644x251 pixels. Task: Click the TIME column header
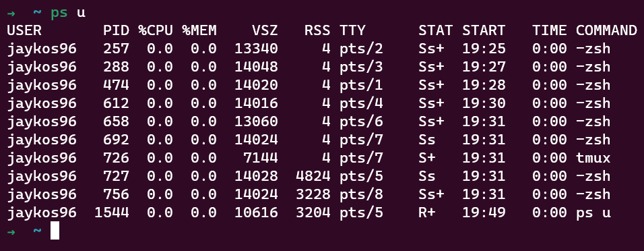550,30
